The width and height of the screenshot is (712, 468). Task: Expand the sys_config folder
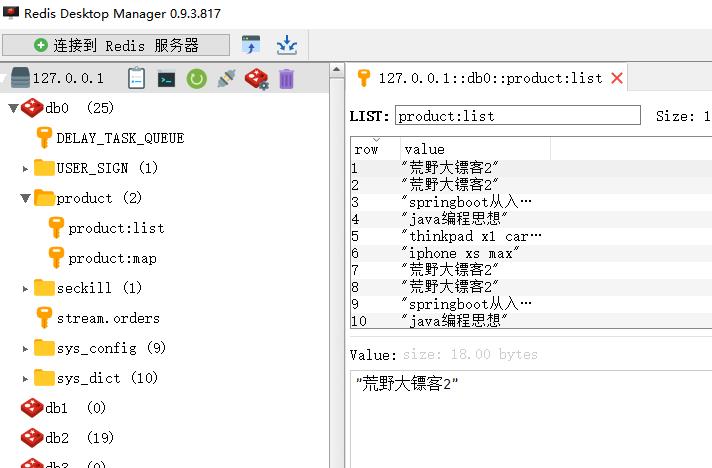click(x=25, y=349)
